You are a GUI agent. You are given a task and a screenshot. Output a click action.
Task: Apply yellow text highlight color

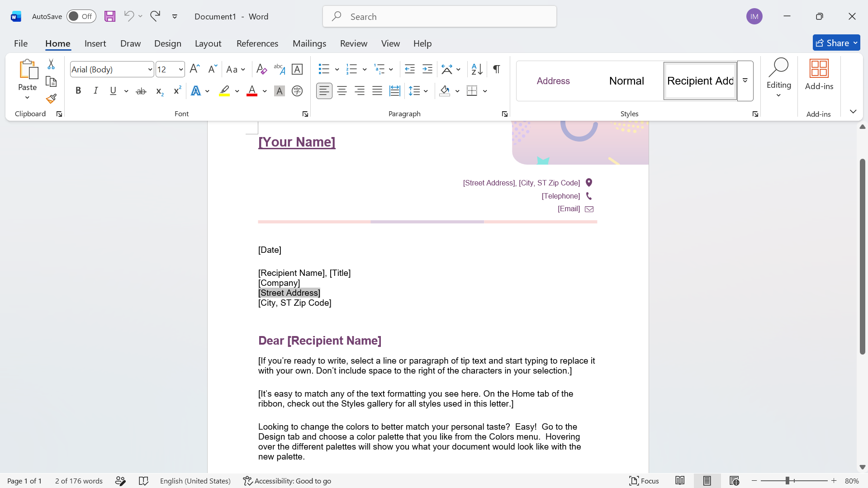click(x=224, y=91)
